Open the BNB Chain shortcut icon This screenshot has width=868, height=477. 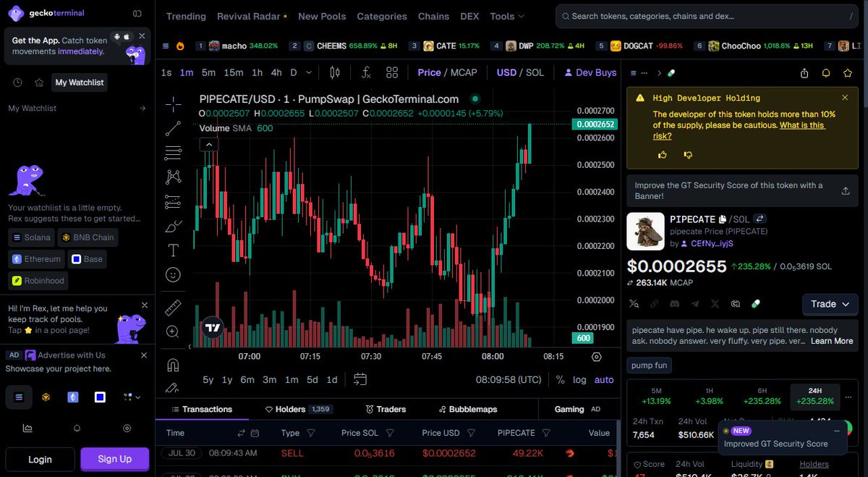coord(46,397)
